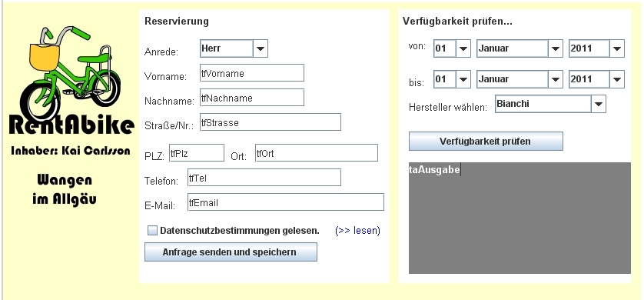This screenshot has height=300, width=644.
Task: Open the '>> lesen' privacy link
Action: (x=357, y=231)
